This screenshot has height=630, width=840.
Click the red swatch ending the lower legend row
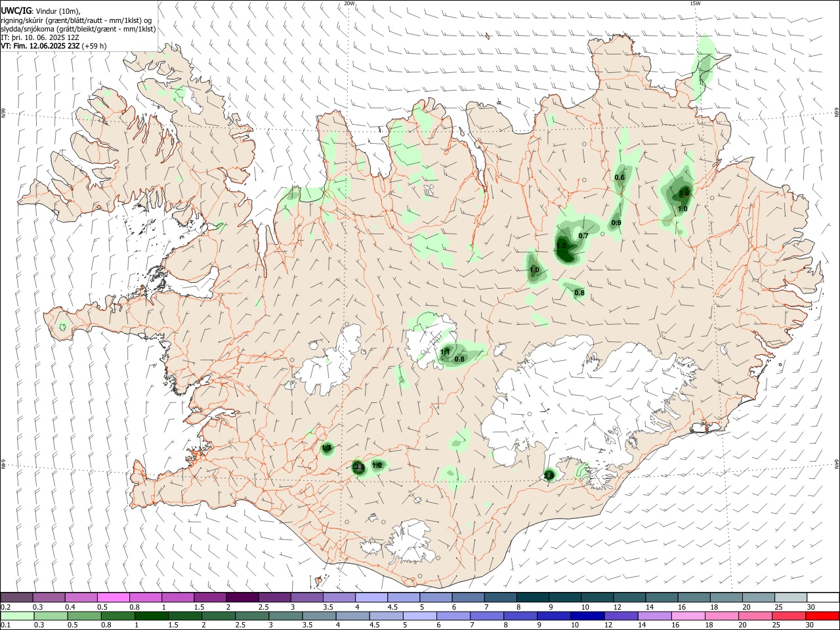[823, 616]
